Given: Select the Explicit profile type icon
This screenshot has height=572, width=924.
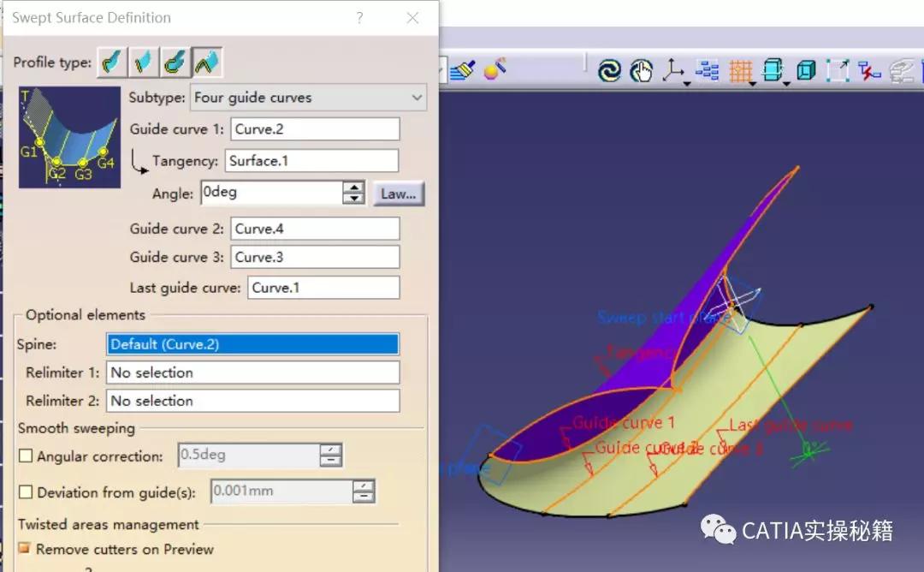Looking at the screenshot, I should tap(112, 63).
